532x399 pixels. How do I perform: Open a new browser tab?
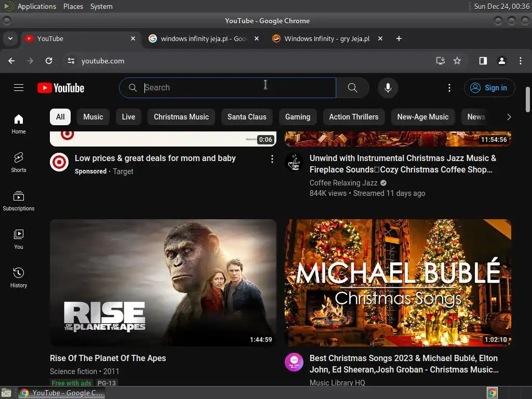click(x=399, y=38)
